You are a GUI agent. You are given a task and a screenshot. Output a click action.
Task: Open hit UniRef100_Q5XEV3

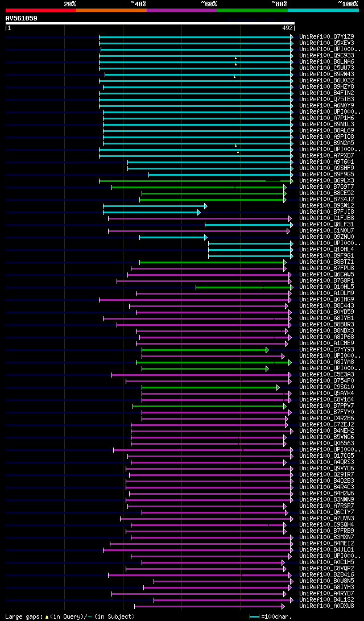(327, 43)
